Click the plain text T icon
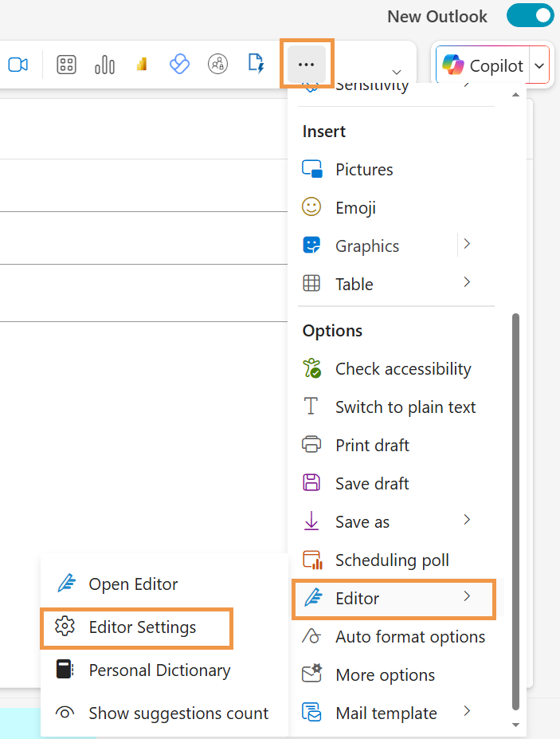 click(x=311, y=406)
